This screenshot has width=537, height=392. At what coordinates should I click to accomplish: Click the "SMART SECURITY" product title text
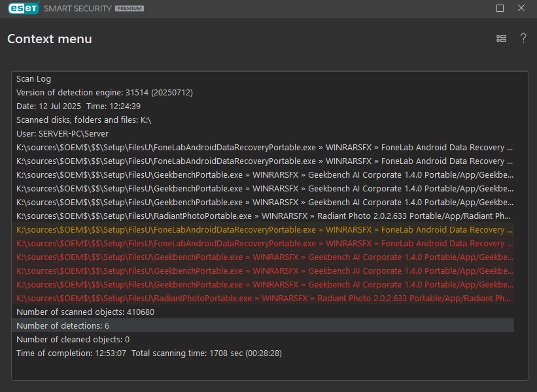pos(78,8)
